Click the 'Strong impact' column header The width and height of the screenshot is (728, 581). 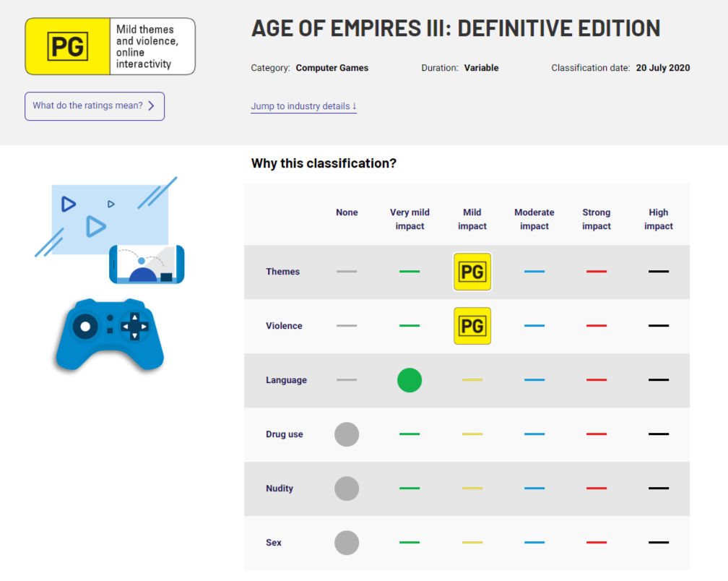pyautogui.click(x=597, y=219)
